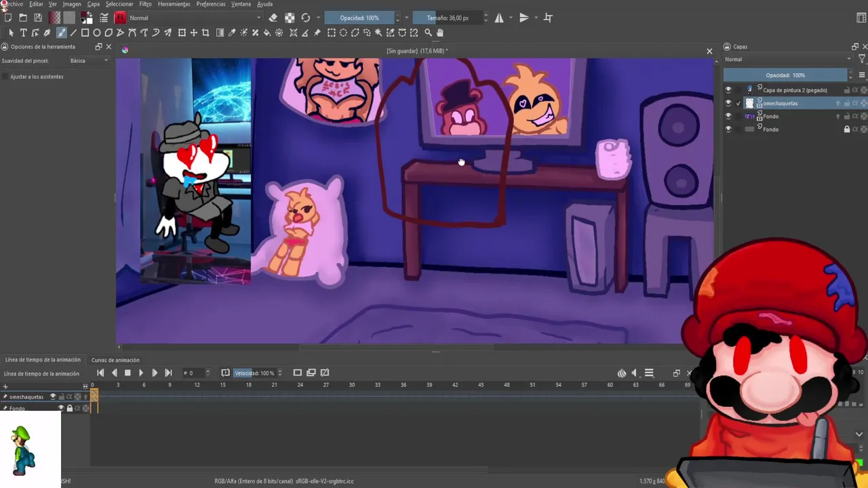Image resolution: width=868 pixels, height=488 pixels.
Task: Play the animation
Action: click(140, 373)
